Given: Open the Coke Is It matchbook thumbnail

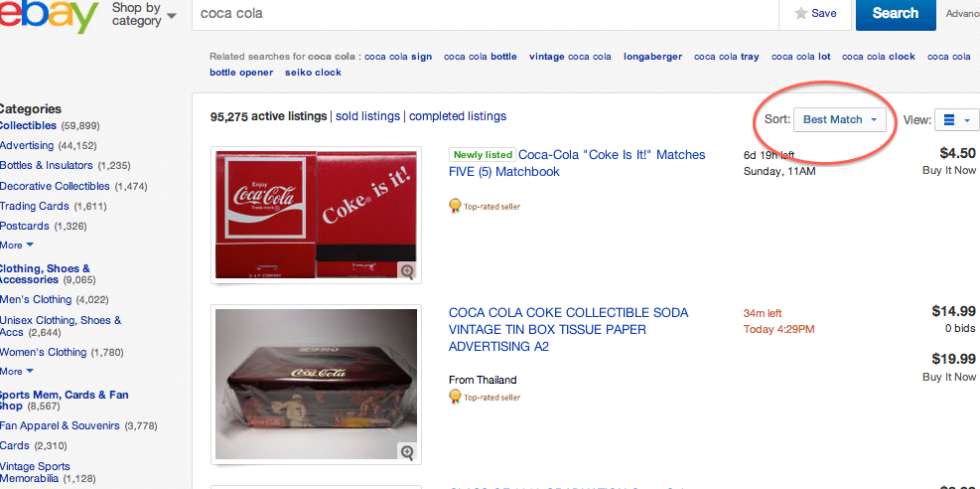Looking at the screenshot, I should click(x=315, y=215).
